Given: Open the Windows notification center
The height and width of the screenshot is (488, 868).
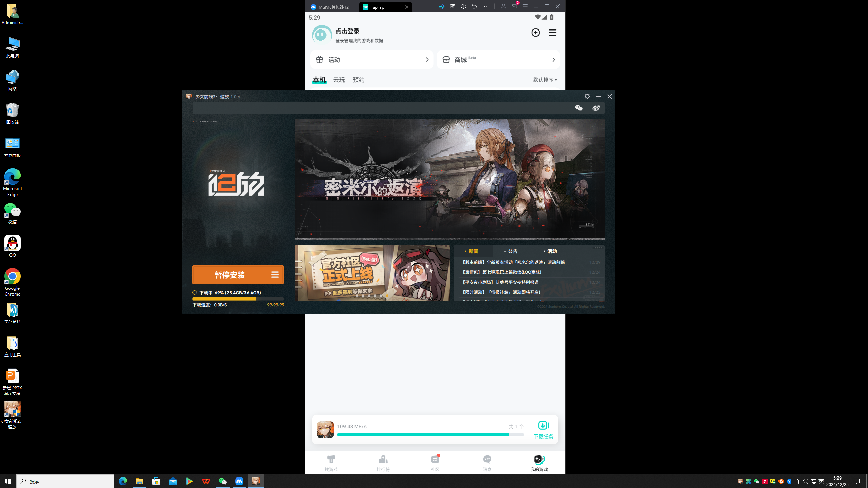Looking at the screenshot, I should click(857, 481).
